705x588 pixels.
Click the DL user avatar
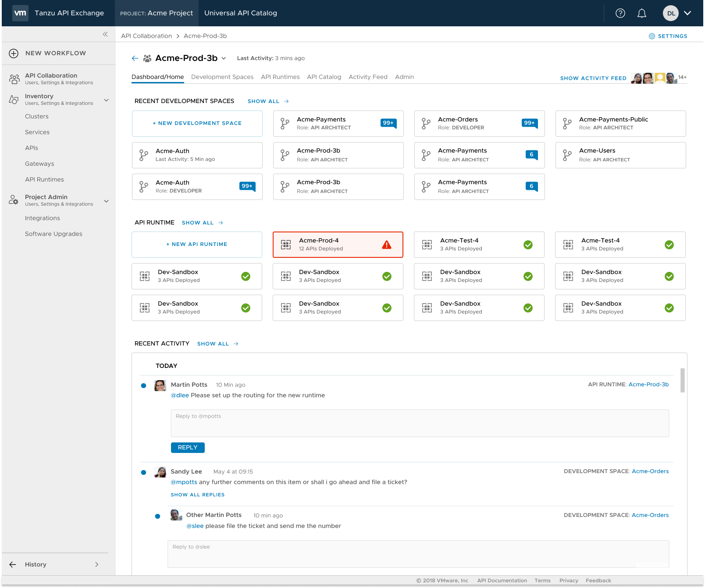tap(671, 13)
